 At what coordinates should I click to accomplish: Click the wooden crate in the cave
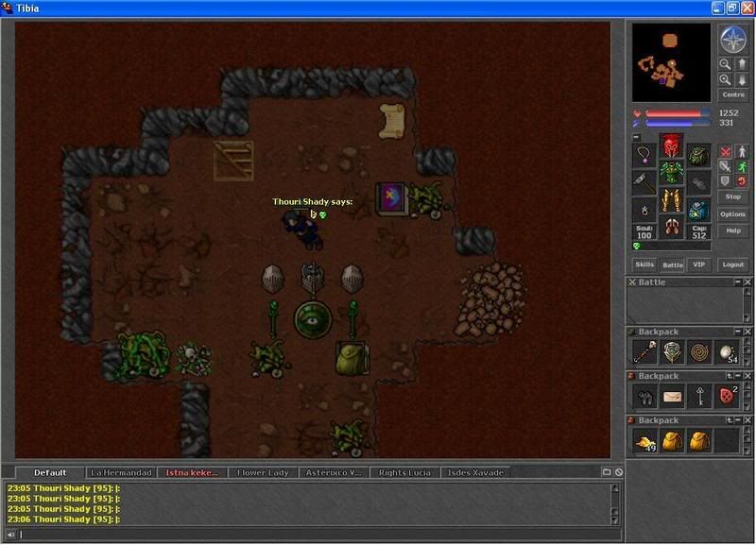[x=233, y=161]
